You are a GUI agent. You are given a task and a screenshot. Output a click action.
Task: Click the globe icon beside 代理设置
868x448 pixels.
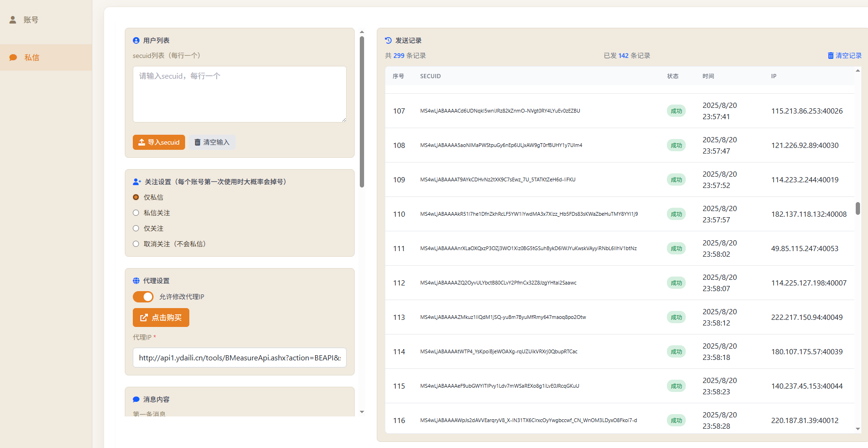coord(136,281)
